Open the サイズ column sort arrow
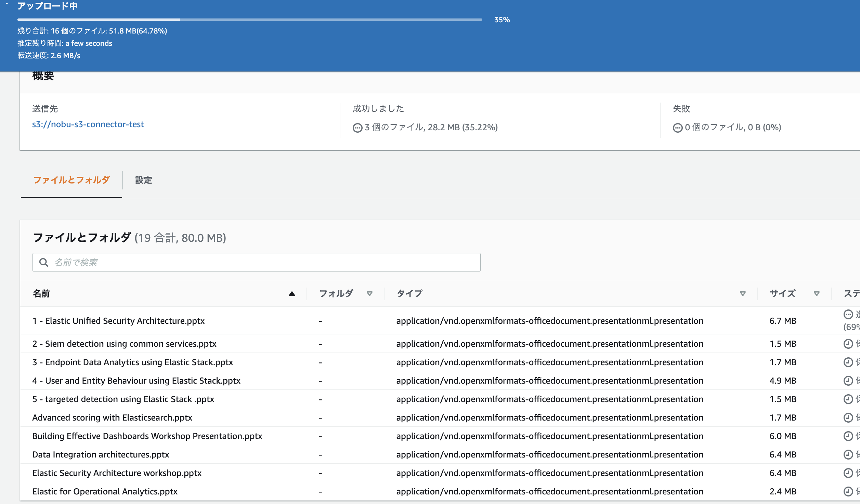Image resolution: width=860 pixels, height=504 pixels. (817, 294)
